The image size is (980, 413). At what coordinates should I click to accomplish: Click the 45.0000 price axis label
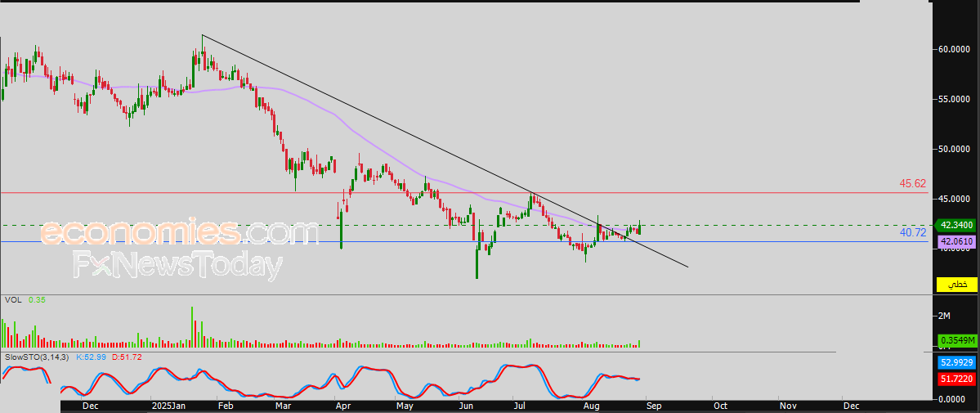click(952, 200)
